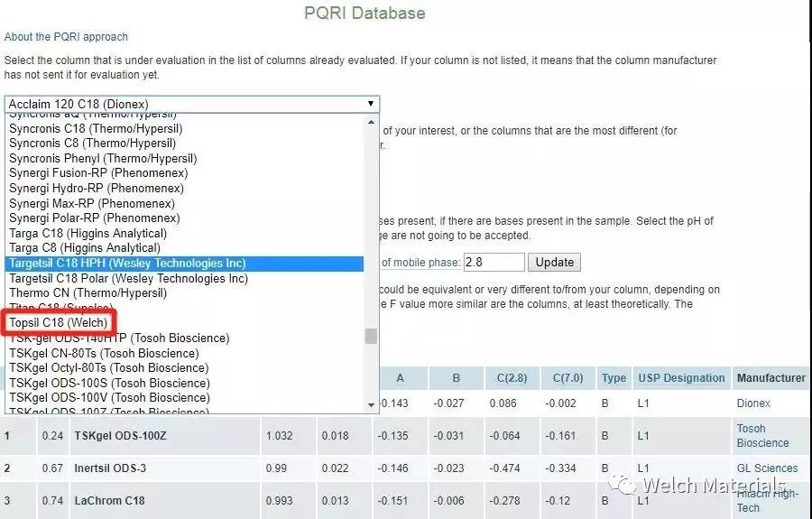
Task: Sort by Type column header
Action: [x=614, y=378]
